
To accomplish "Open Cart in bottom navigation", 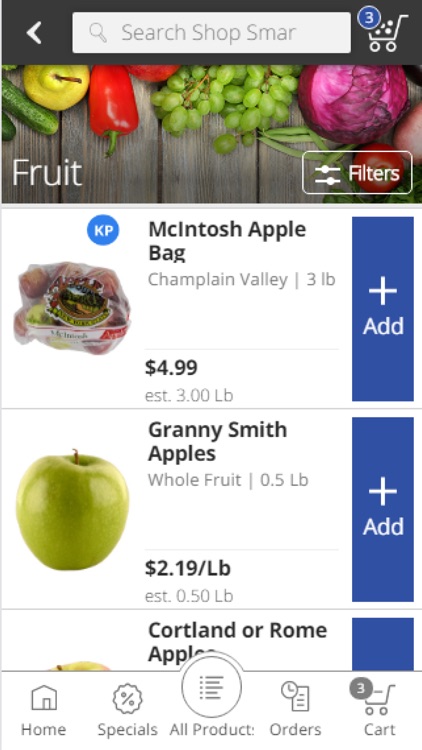I will [379, 710].
